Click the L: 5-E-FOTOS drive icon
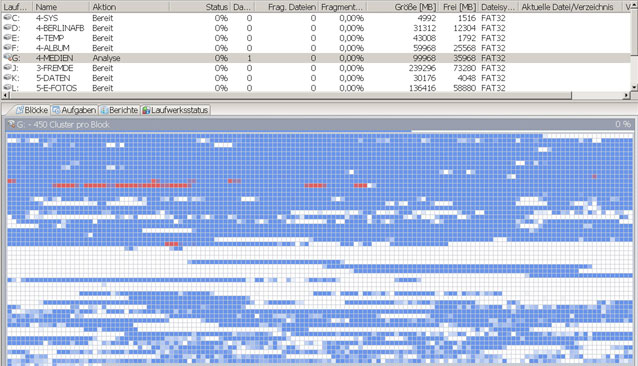This screenshot has height=366, width=638. click(x=7, y=87)
